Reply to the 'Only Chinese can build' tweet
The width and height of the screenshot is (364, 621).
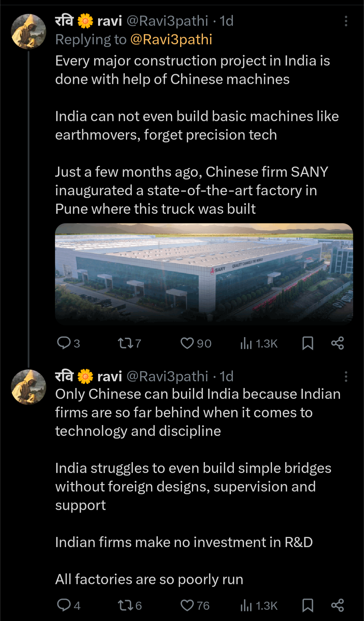pyautogui.click(x=64, y=605)
